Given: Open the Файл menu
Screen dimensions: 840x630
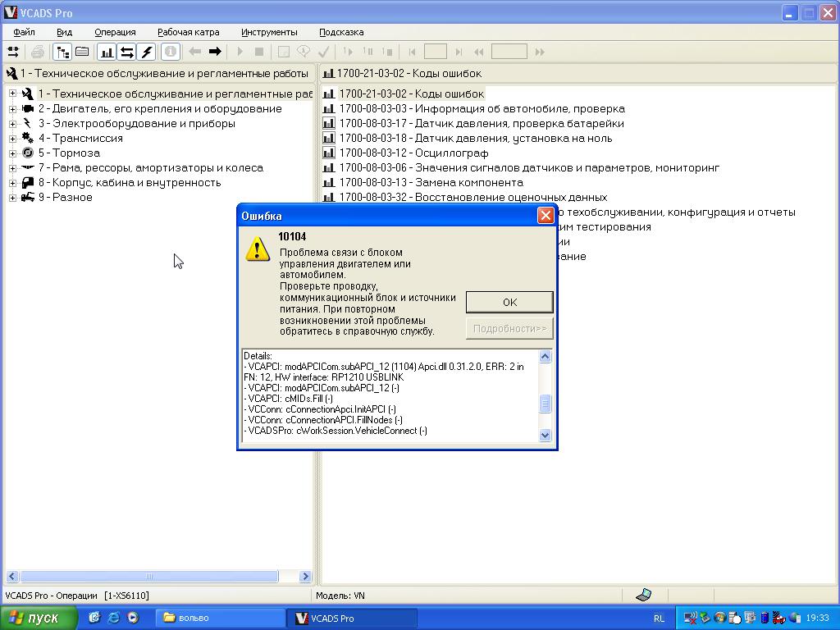Looking at the screenshot, I should pyautogui.click(x=24, y=32).
